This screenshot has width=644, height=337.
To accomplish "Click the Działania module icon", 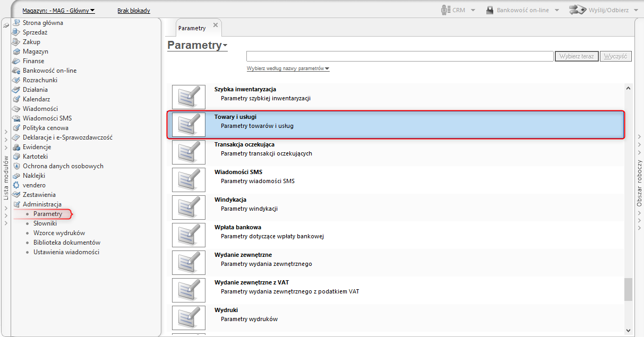I will [16, 90].
